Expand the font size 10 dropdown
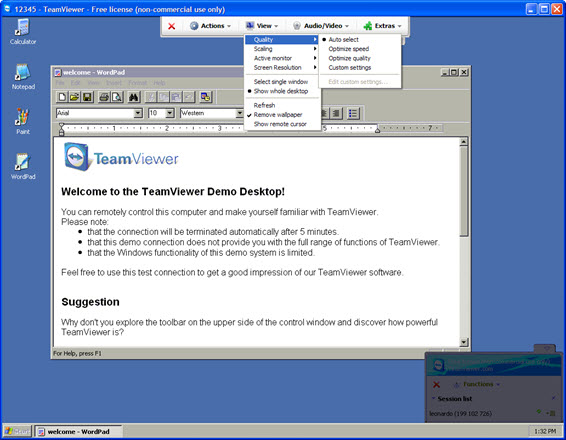The image size is (566, 440). coord(170,113)
